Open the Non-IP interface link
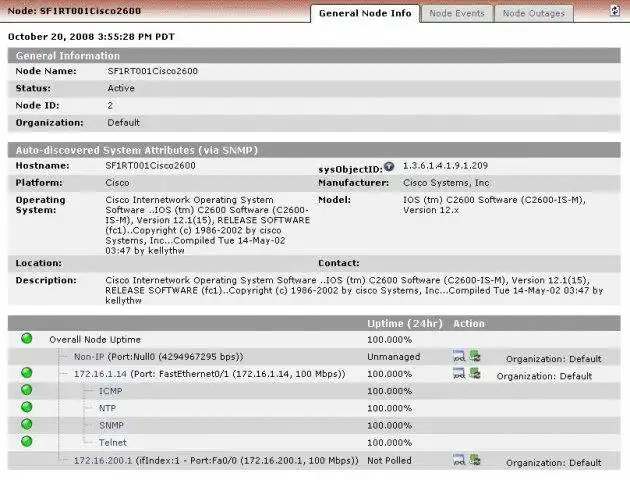630x480 pixels. tap(89, 357)
